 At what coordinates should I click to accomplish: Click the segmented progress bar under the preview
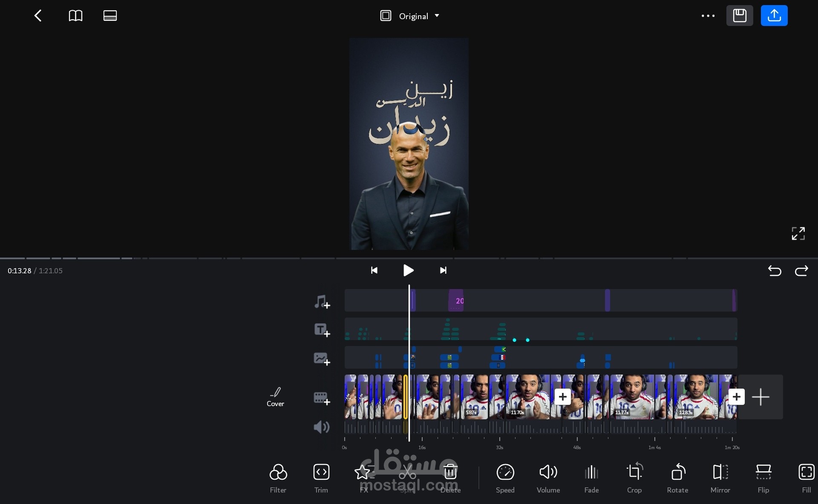click(x=409, y=258)
